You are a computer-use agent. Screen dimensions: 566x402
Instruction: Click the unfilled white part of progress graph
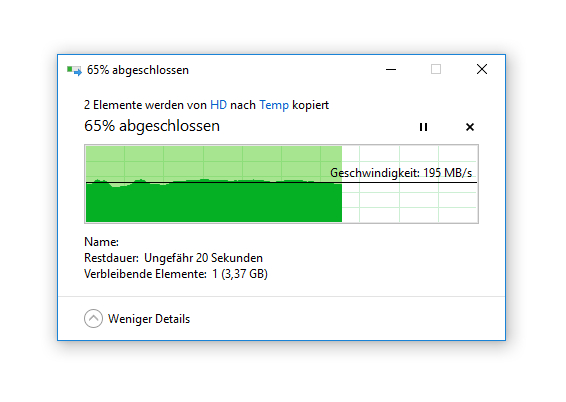point(410,202)
